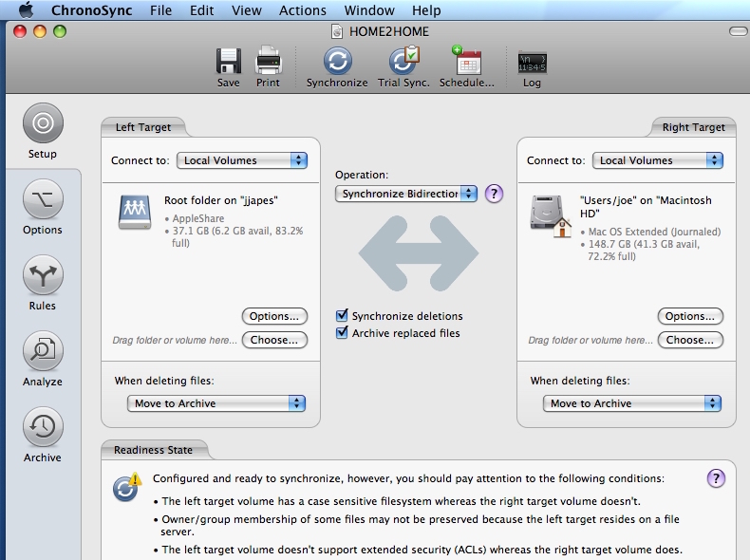This screenshot has width=750, height=560.
Task: Uncheck Synchronize deletions checkbox
Action: (343, 316)
